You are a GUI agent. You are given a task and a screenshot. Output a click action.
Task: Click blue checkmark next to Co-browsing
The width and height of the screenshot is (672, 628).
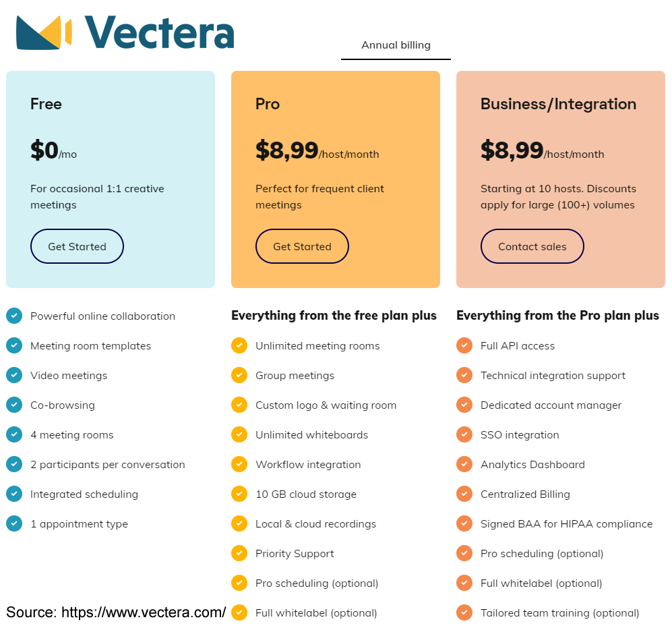(x=14, y=405)
